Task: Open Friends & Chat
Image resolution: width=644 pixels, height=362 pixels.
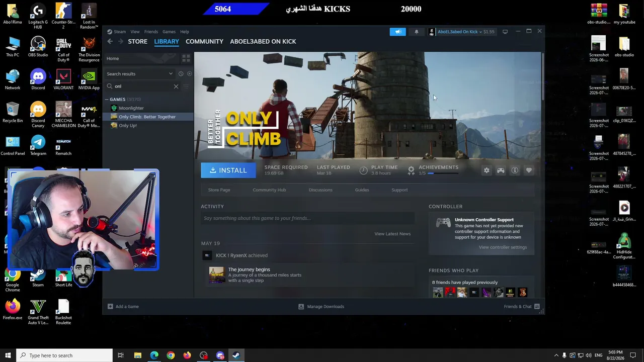Action: point(522,306)
